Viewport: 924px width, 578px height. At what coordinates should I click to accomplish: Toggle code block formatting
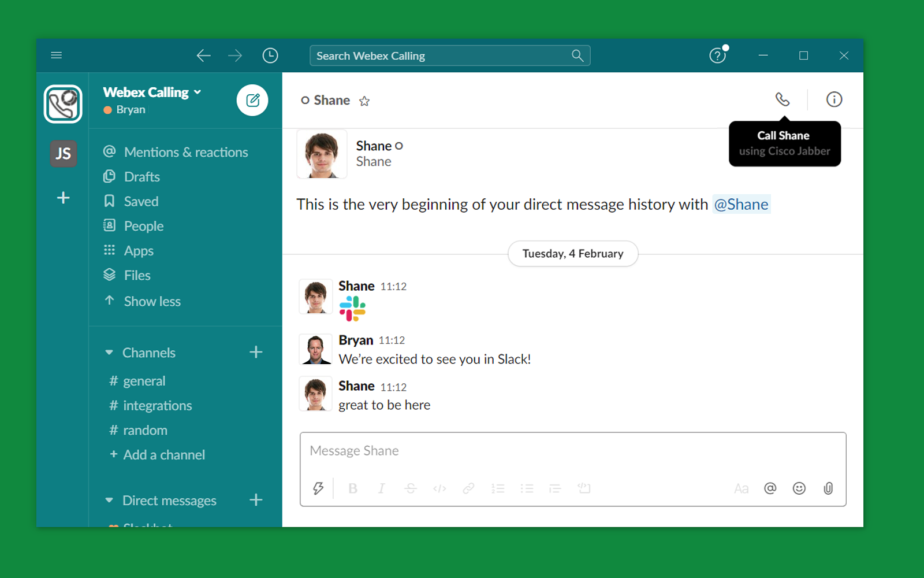tap(584, 488)
